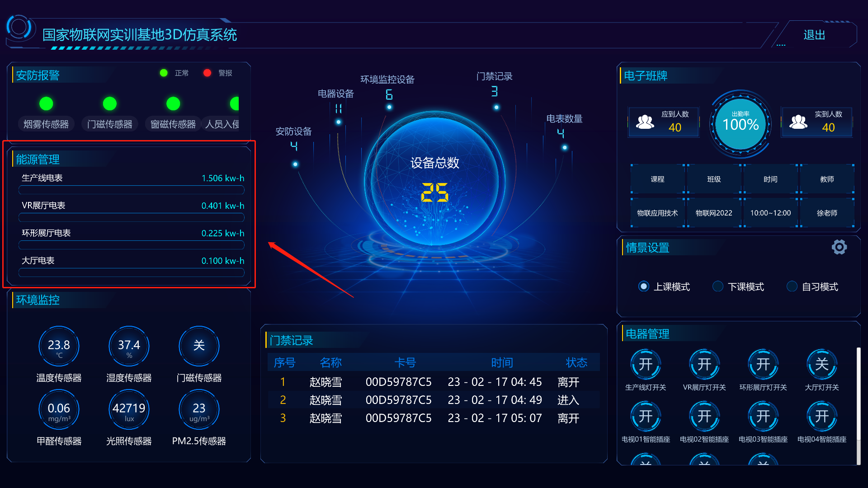Click the 课程 header cell
Viewport: 868px width, 488px height.
pyautogui.click(x=657, y=179)
